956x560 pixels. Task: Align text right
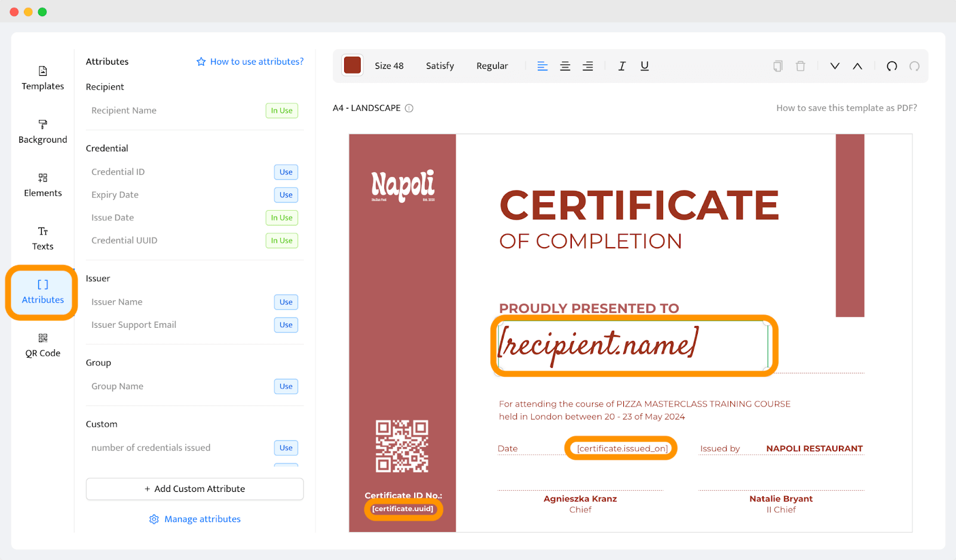pos(588,66)
